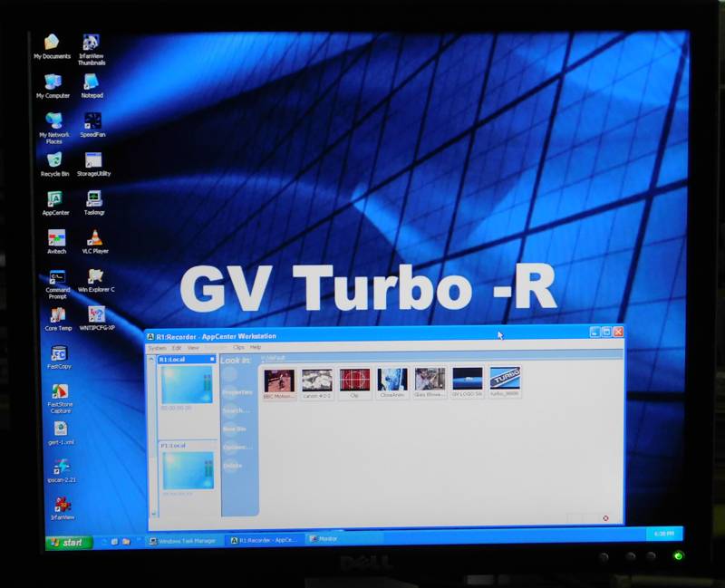Select the P1:Local player channel header
725x588 pixels.
[188, 445]
